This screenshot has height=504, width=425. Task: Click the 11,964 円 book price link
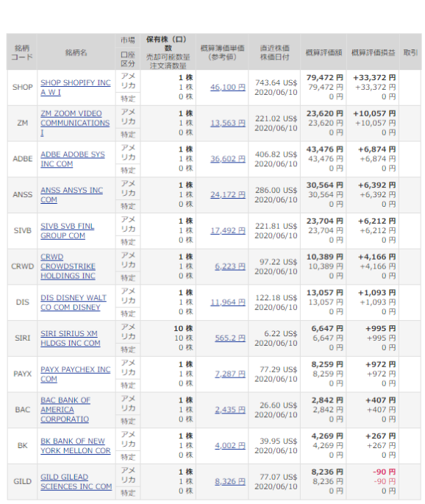[x=228, y=302]
